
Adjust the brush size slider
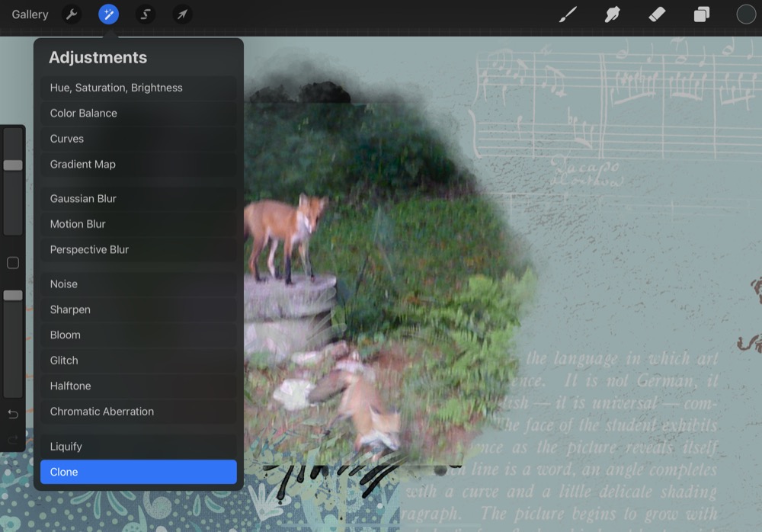[13, 165]
